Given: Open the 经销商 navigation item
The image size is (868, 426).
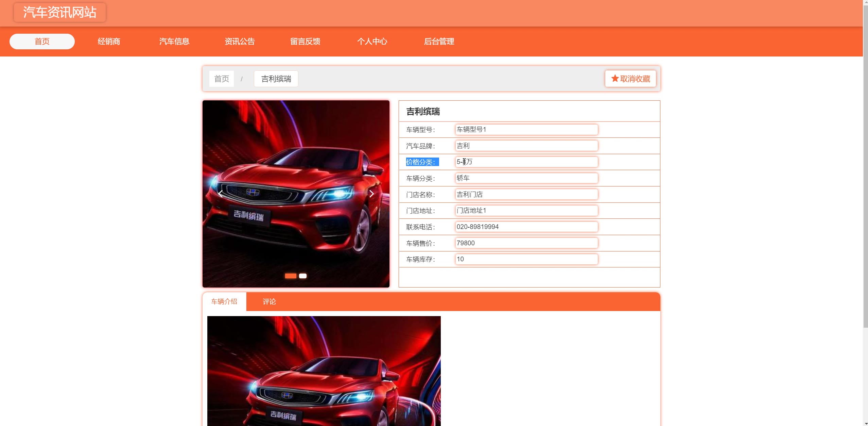Looking at the screenshot, I should pyautogui.click(x=109, y=42).
